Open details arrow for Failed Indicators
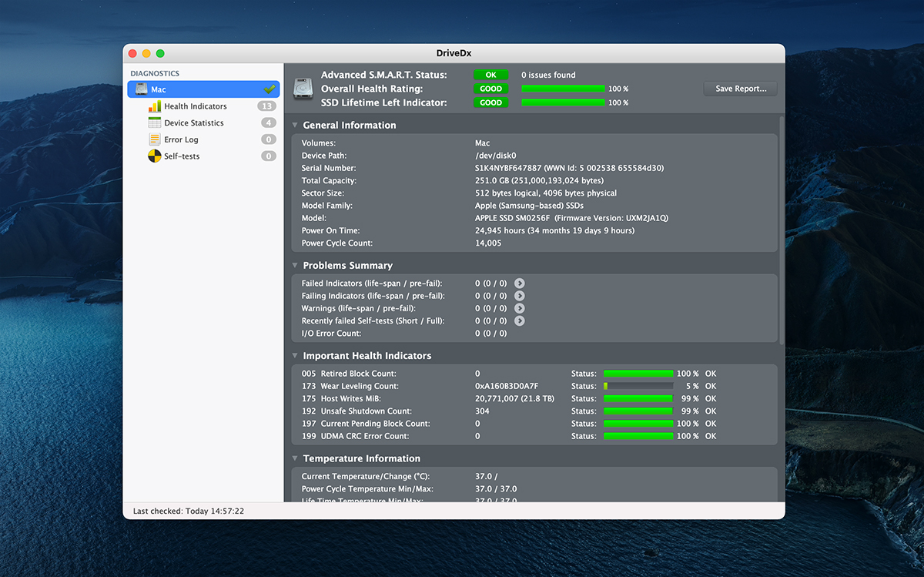Viewport: 924px width, 577px height. tap(520, 283)
